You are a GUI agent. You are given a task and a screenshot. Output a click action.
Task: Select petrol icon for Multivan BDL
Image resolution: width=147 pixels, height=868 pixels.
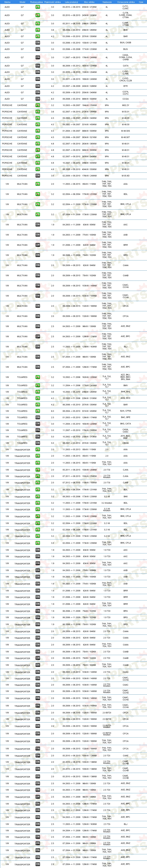[38, 194]
